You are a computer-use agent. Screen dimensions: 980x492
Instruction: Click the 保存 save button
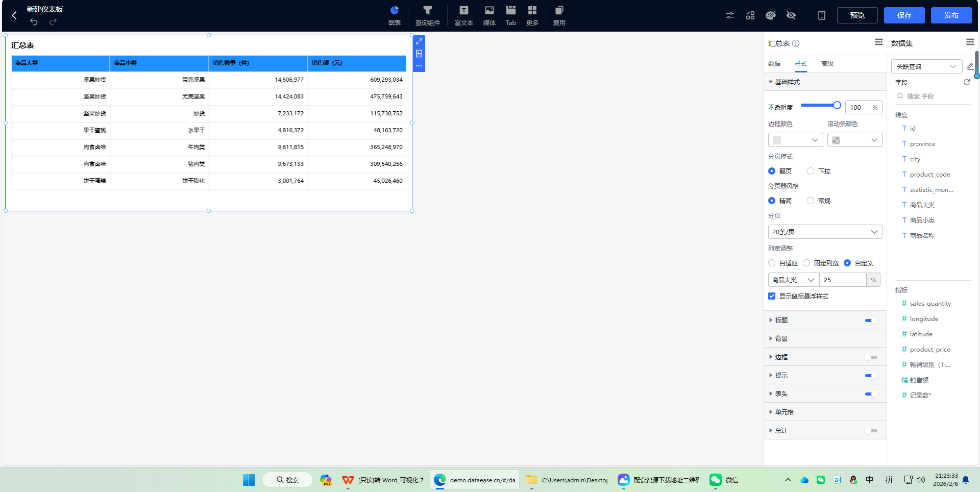coord(904,15)
